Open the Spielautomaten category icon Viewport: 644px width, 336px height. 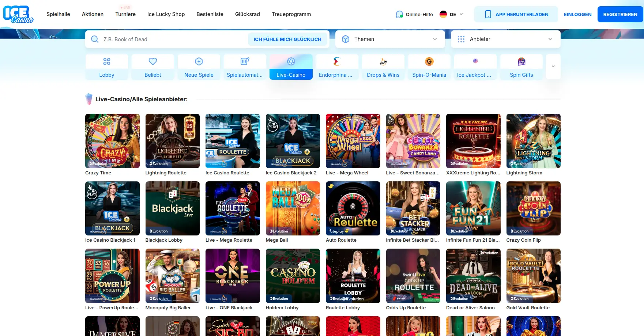point(245,61)
